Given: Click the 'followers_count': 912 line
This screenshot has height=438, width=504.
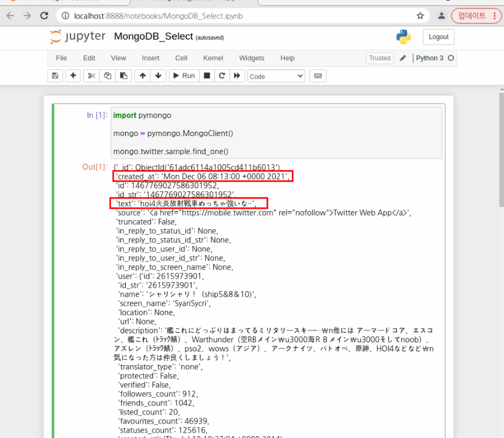Looking at the screenshot, I should tap(158, 394).
